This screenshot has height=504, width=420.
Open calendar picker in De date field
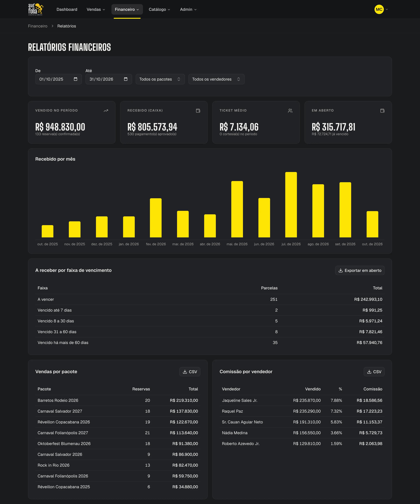76,79
